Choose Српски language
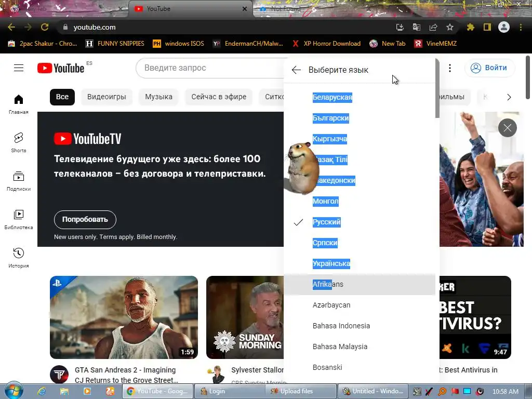The height and width of the screenshot is (399, 532). 360,243
